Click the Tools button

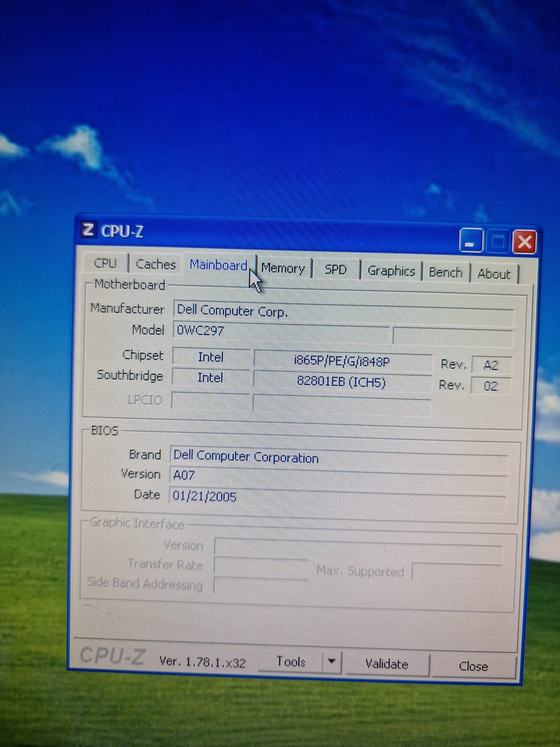coord(290,662)
